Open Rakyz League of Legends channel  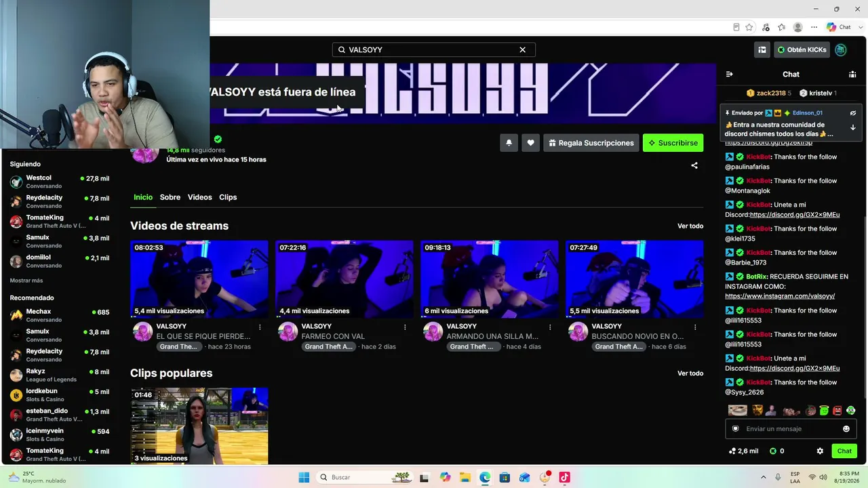pyautogui.click(x=60, y=375)
